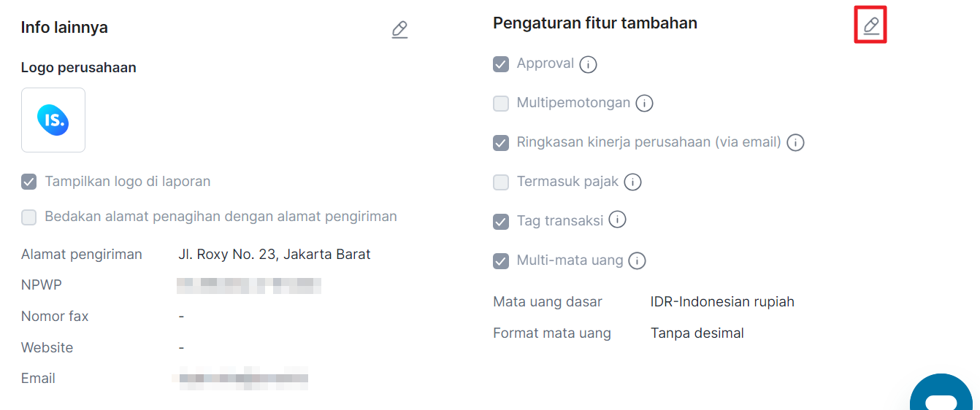
Task: Click the Jl. Roxy No. 23 address
Action: pos(275,255)
